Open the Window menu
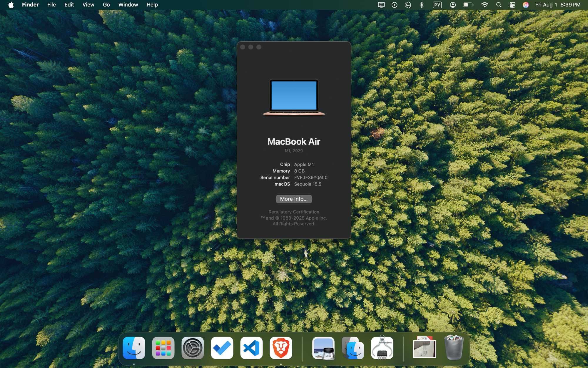 pyautogui.click(x=128, y=5)
